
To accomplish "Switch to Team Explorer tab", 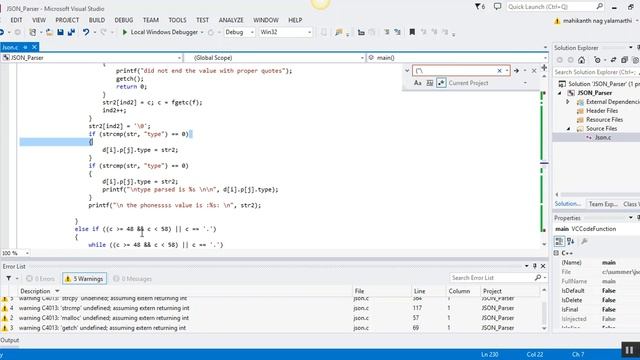I will pos(603,204).
